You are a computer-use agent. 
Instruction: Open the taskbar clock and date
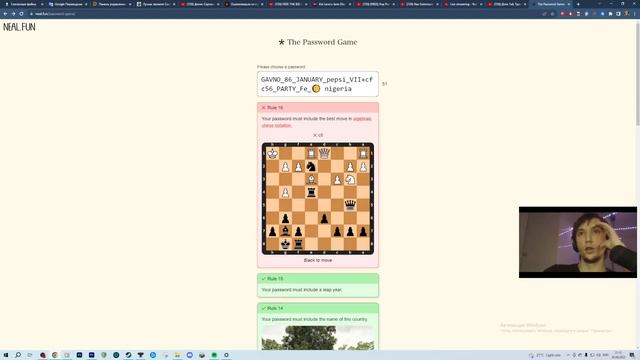pyautogui.click(x=618, y=355)
